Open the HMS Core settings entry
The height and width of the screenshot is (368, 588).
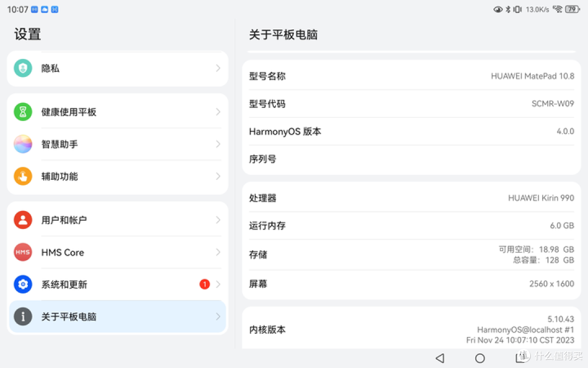click(118, 252)
